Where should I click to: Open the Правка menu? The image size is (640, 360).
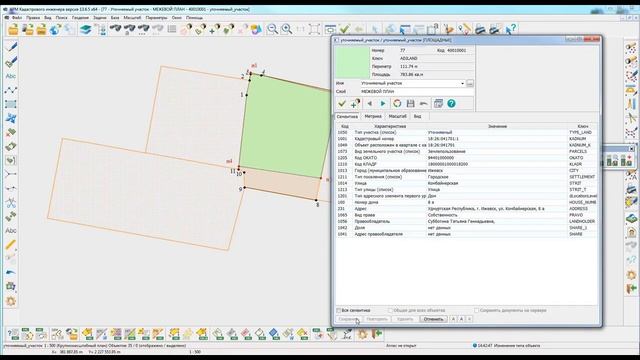click(x=33, y=18)
